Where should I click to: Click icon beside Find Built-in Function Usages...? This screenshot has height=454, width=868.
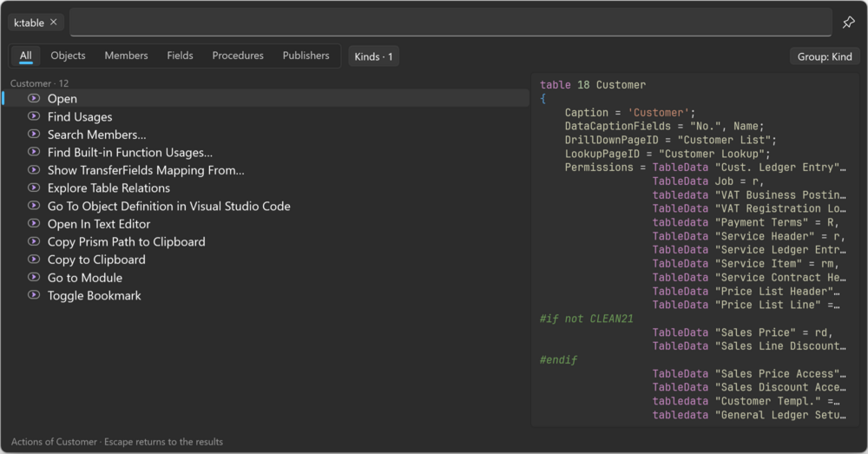(34, 152)
